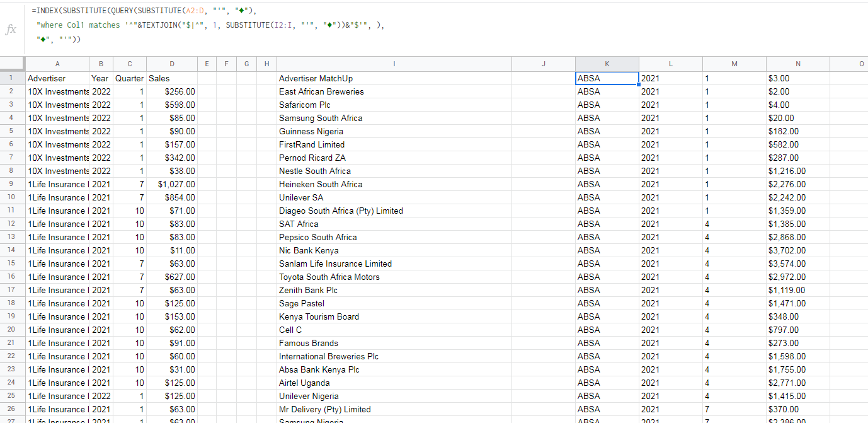Screen dimensions: 868x423
Task: Click Diageo South Africa (Pty) Limited cell
Action: pyautogui.click(x=394, y=211)
